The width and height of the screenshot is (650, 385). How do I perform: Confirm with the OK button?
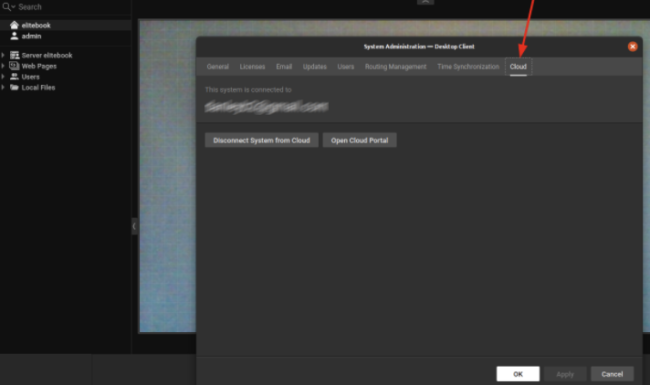(518, 374)
